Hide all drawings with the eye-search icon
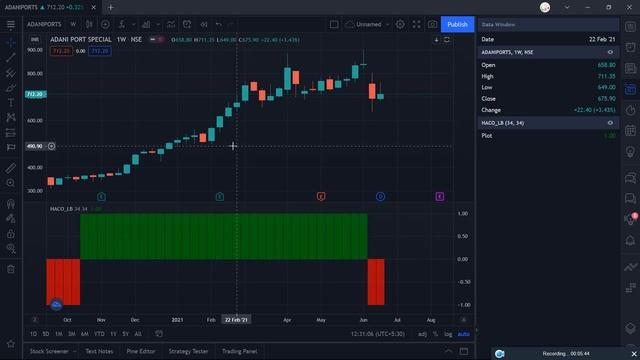This screenshot has width=640, height=360. pos(11,249)
